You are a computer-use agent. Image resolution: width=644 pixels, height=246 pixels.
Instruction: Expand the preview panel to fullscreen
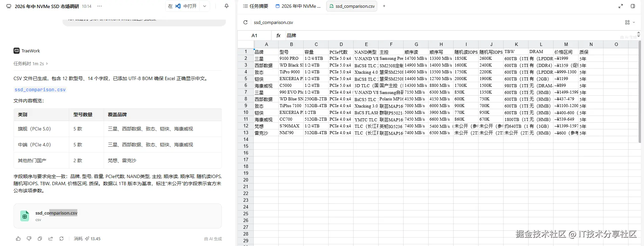[x=621, y=6]
